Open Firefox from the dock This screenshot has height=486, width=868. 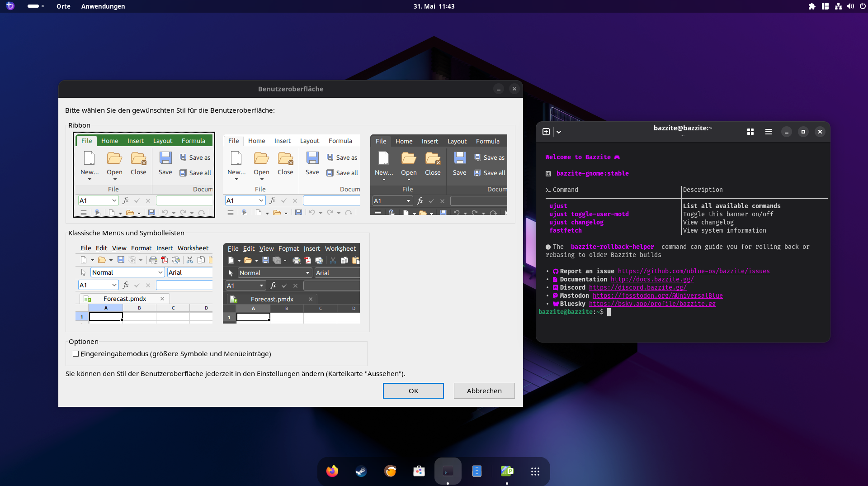332,471
